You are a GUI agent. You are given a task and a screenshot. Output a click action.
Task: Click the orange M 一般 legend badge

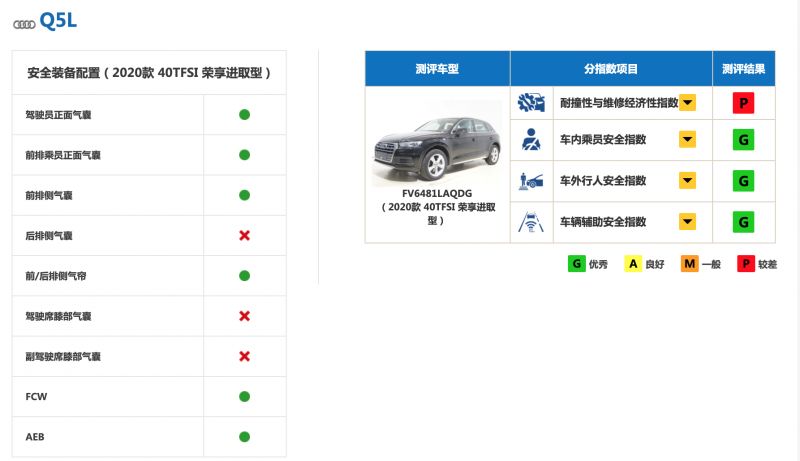(x=689, y=264)
